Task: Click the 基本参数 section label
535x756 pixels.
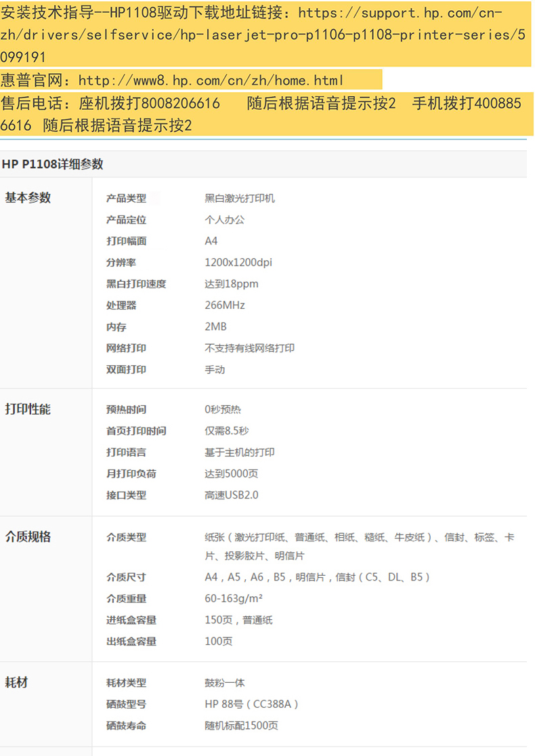Action: pos(28,198)
